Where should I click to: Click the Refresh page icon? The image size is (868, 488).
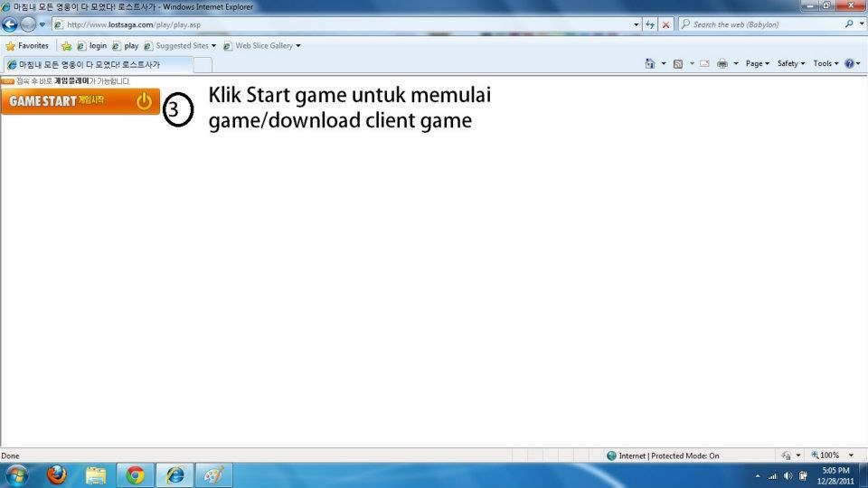click(x=650, y=24)
